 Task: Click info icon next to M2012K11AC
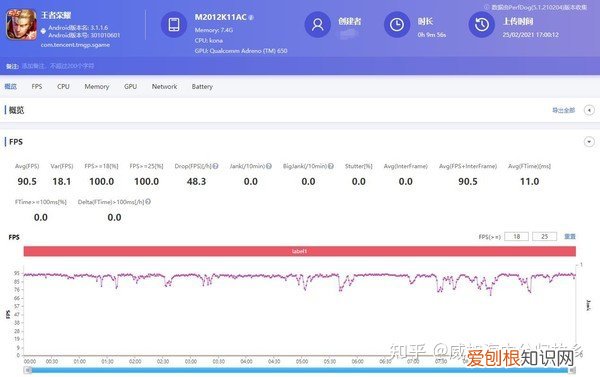tap(251, 18)
